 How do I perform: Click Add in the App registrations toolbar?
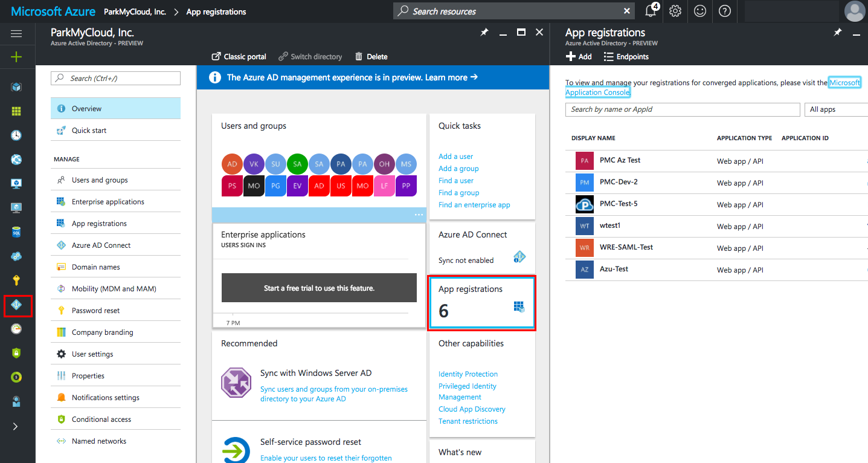click(579, 57)
